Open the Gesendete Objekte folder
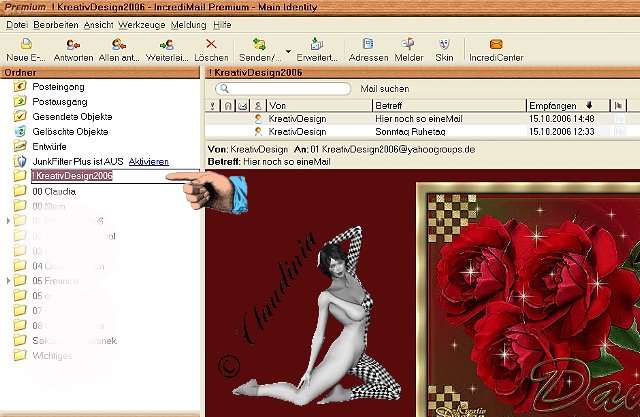This screenshot has height=417, width=640. 72,117
